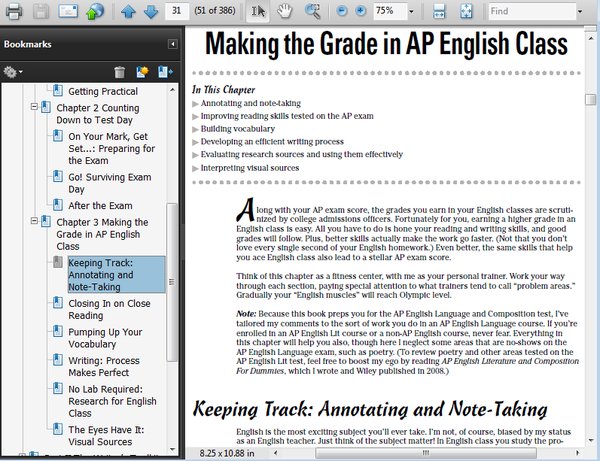Open Closing In on Close Reading bookmark
600x461 pixels.
pyautogui.click(x=109, y=309)
